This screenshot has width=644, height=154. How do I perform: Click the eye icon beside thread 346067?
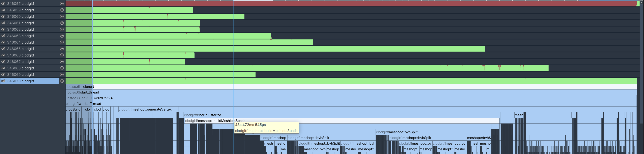3,62
